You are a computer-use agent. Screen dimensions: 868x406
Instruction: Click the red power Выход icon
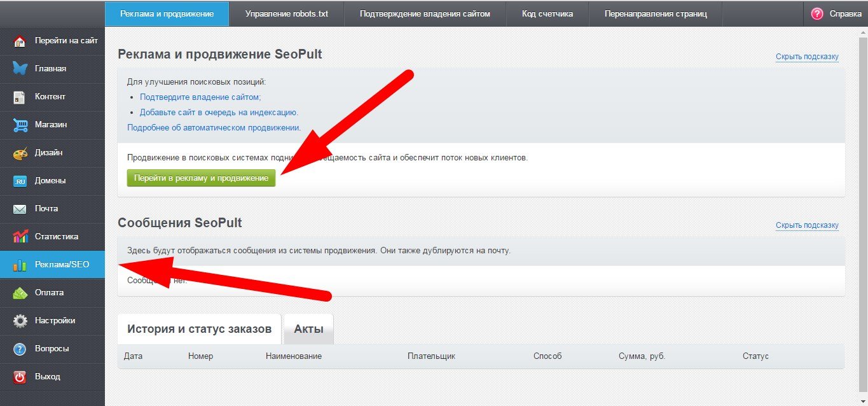point(20,377)
